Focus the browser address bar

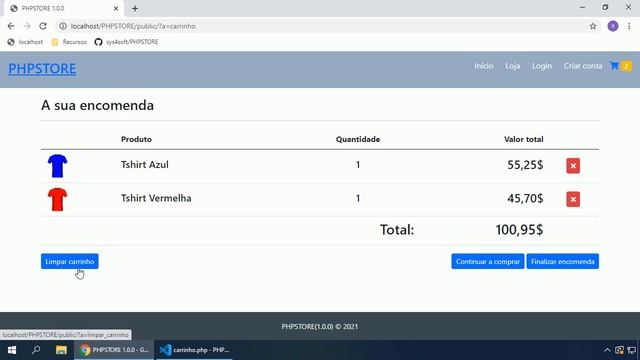point(322,26)
